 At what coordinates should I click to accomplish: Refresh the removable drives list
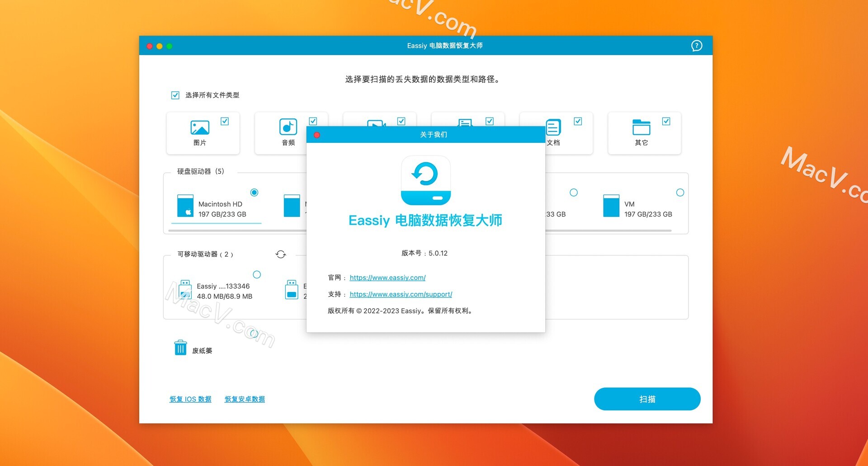coord(281,254)
